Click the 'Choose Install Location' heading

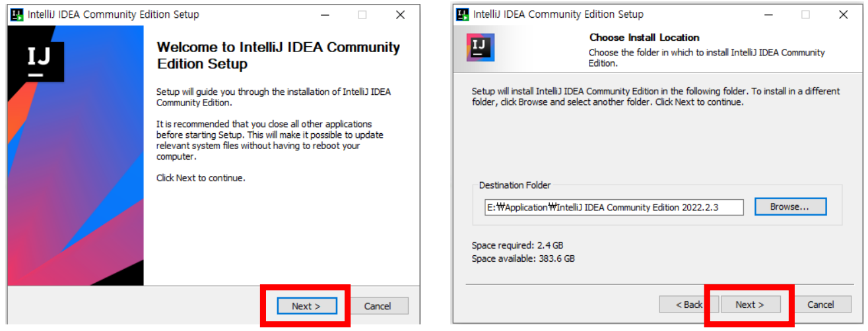(x=644, y=38)
